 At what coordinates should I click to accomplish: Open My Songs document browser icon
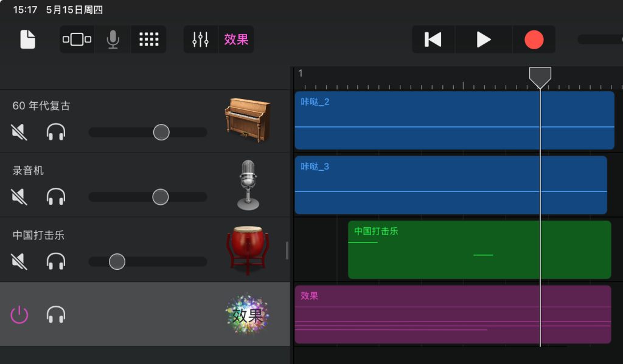[x=27, y=39]
